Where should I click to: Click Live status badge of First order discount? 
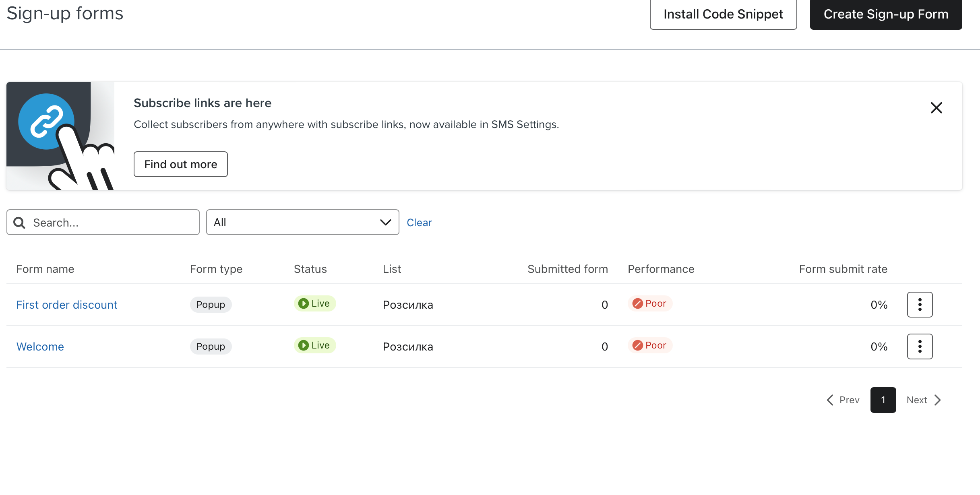[x=315, y=303]
